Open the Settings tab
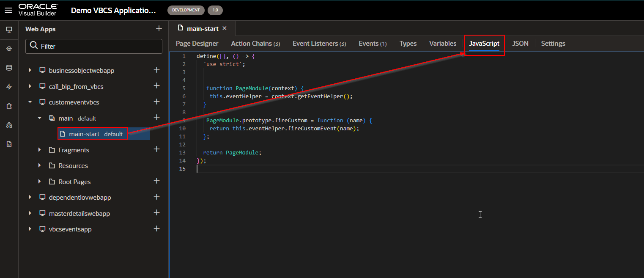 [553, 44]
